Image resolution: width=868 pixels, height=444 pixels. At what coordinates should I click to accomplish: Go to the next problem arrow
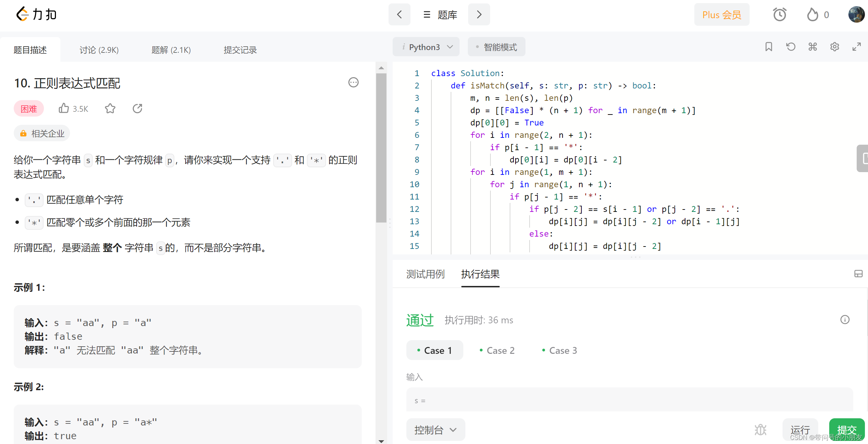click(479, 14)
